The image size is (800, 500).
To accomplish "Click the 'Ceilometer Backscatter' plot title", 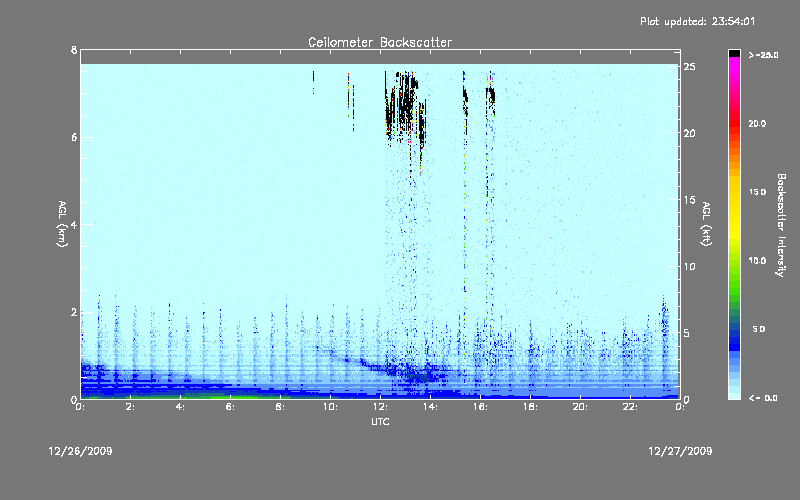I will [x=380, y=42].
